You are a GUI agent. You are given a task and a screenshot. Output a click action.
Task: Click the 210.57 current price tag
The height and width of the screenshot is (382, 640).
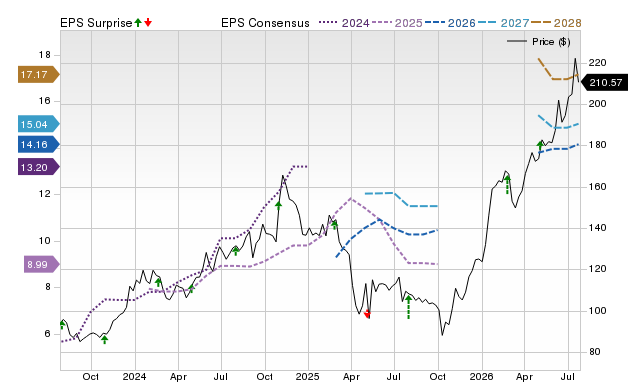click(x=604, y=83)
